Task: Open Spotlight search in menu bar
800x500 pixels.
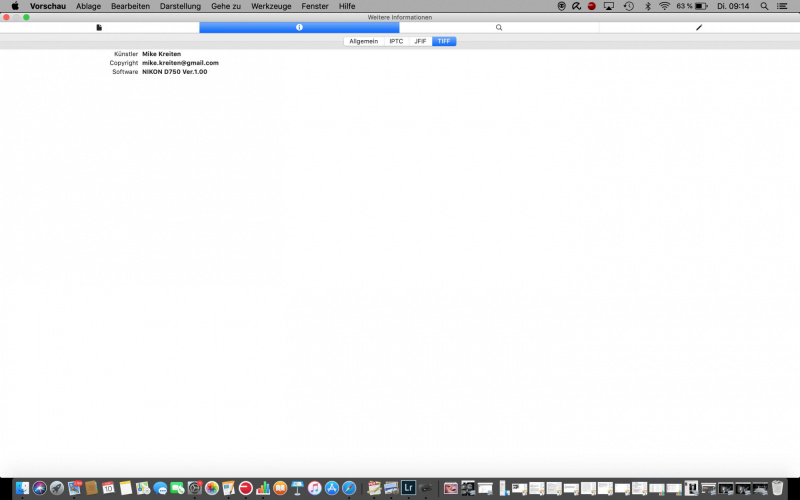Action: tap(764, 6)
